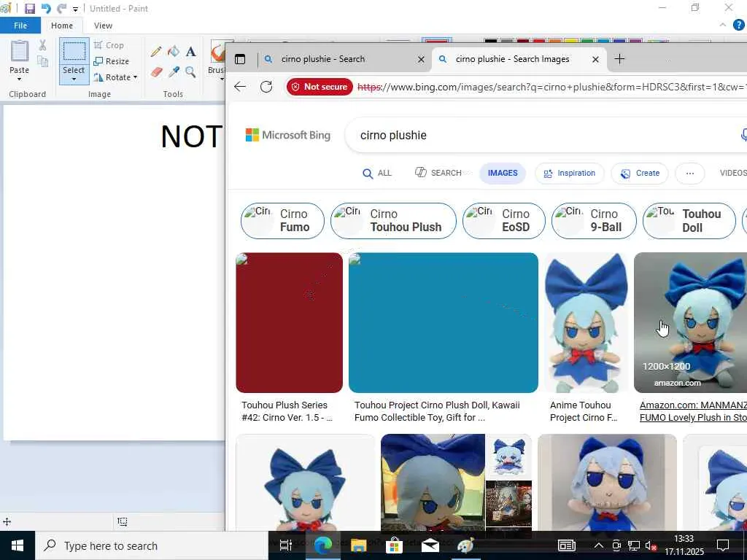747x560 pixels.
Task: Click the 'Touhou Plush Series #42: Cirno Ver. 1.5' caption
Action: pos(287,411)
